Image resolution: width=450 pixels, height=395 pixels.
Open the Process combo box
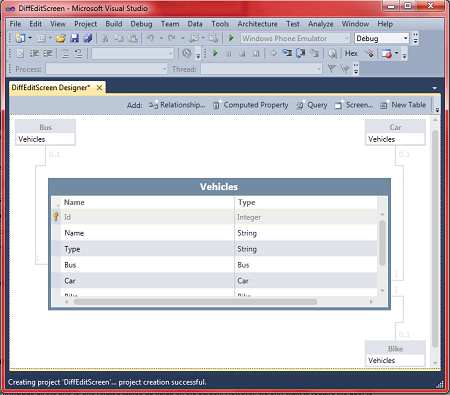pos(107,69)
